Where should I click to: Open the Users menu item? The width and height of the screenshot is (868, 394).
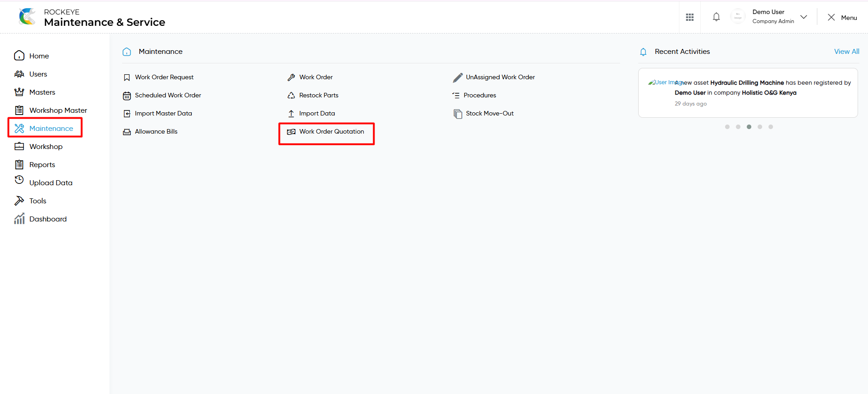point(38,74)
